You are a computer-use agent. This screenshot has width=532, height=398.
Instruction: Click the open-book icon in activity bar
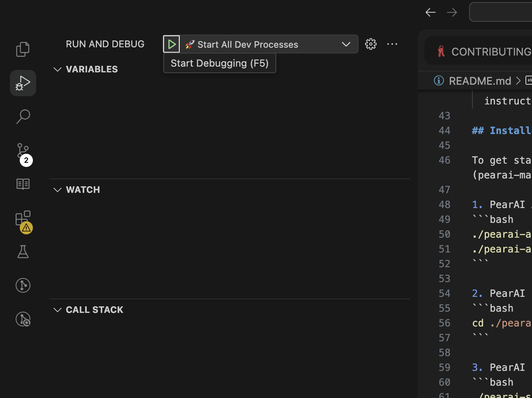[x=23, y=184]
